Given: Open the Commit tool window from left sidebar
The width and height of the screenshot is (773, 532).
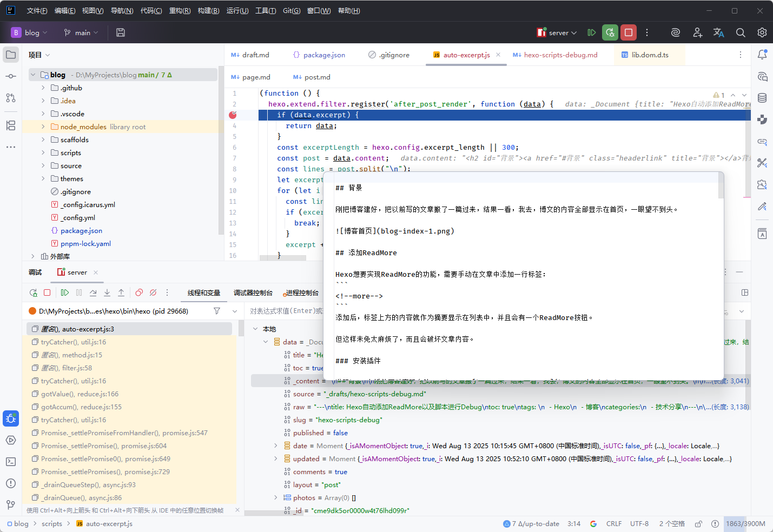Looking at the screenshot, I should [x=11, y=76].
